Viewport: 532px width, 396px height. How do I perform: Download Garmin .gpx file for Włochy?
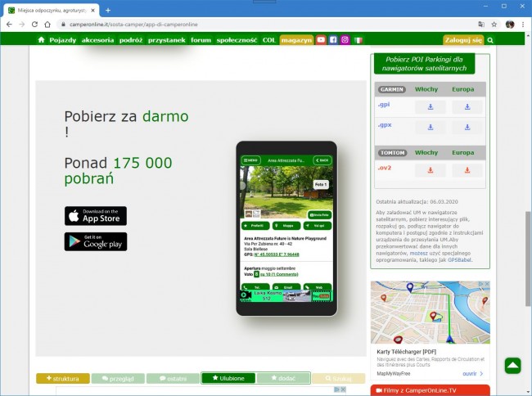pyautogui.click(x=431, y=127)
